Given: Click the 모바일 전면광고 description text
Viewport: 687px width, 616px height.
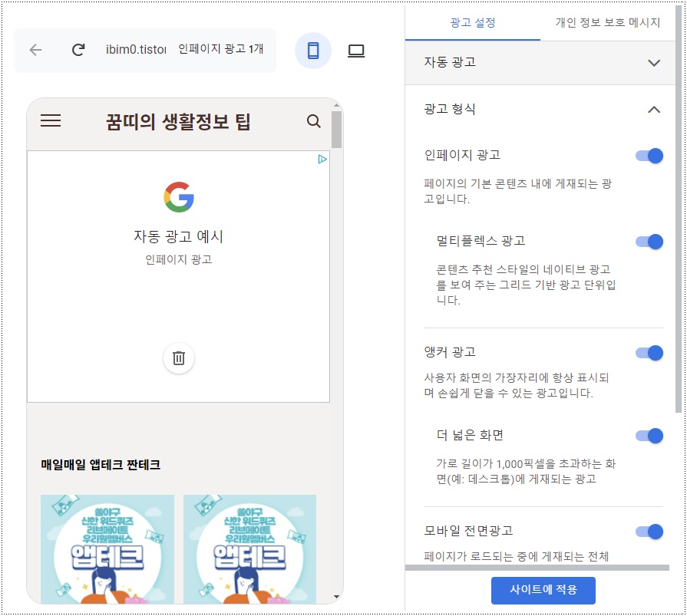Looking at the screenshot, I should click(516, 556).
